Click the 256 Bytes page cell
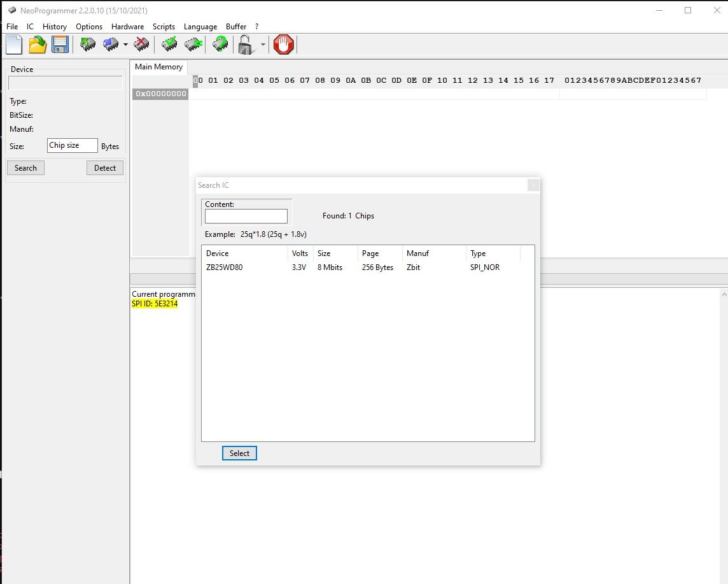Image resolution: width=728 pixels, height=584 pixels. (377, 267)
